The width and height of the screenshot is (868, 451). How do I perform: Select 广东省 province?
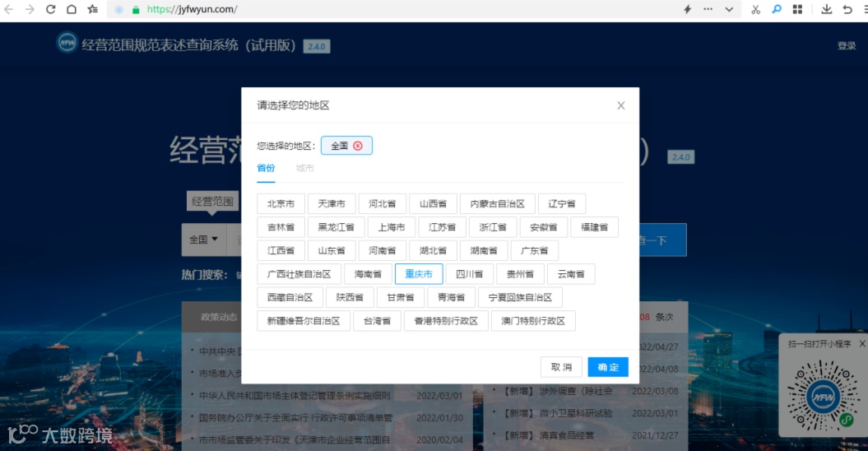click(x=534, y=250)
